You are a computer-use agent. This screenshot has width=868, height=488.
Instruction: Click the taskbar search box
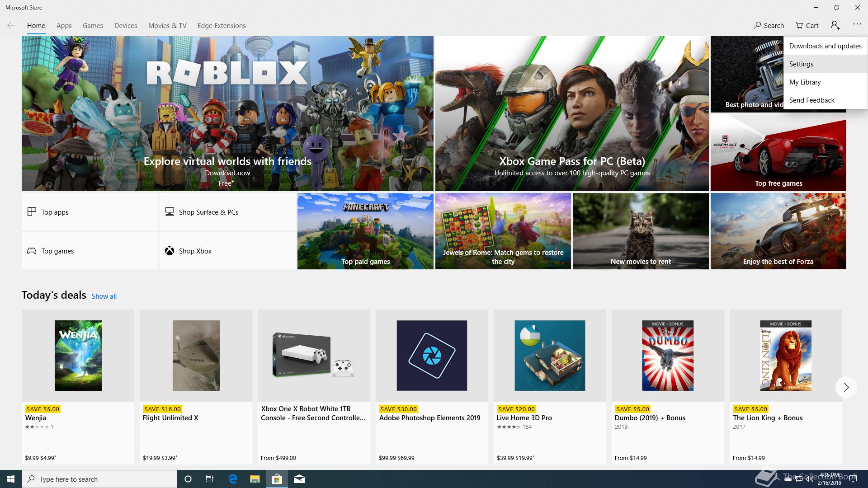(x=99, y=479)
